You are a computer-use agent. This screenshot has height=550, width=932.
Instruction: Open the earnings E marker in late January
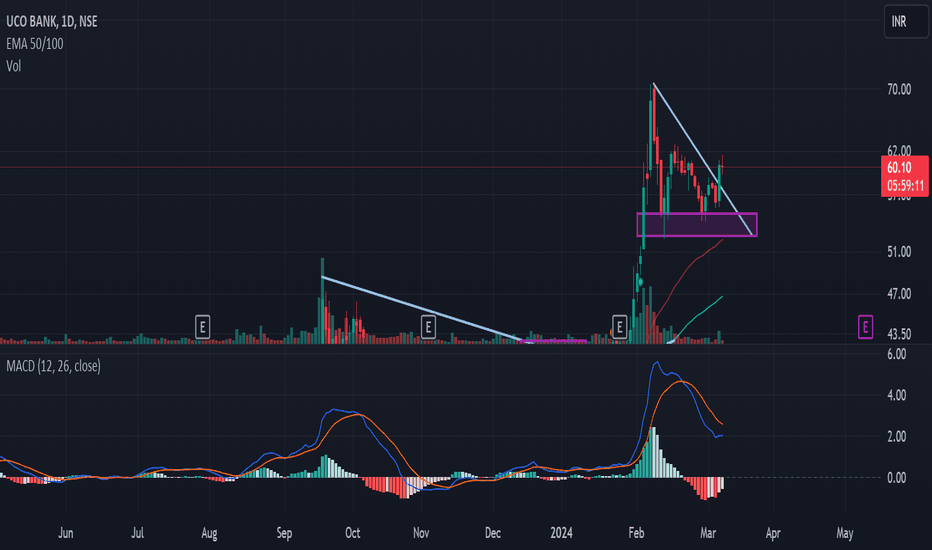(x=619, y=327)
